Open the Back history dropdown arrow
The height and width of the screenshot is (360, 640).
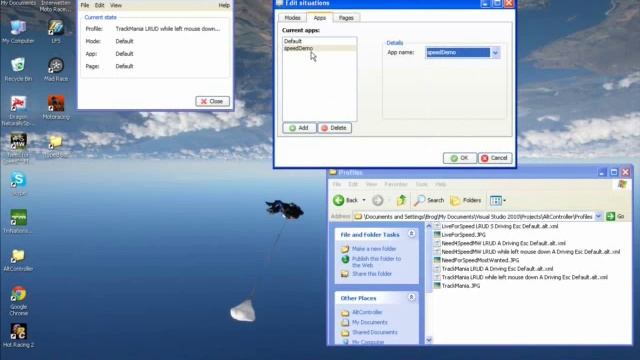click(x=364, y=200)
